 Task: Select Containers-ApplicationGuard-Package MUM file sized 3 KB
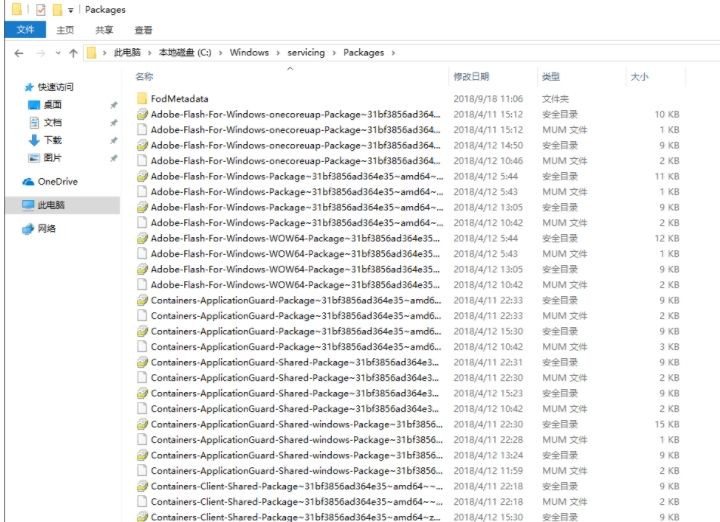pos(296,347)
